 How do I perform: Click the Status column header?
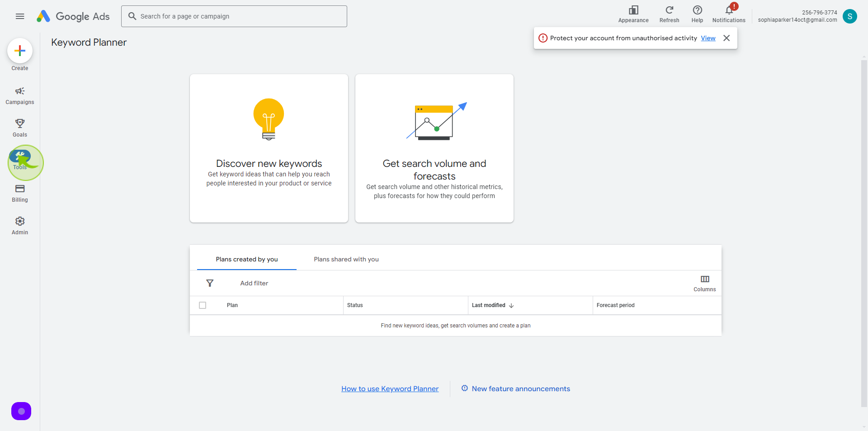click(x=355, y=305)
